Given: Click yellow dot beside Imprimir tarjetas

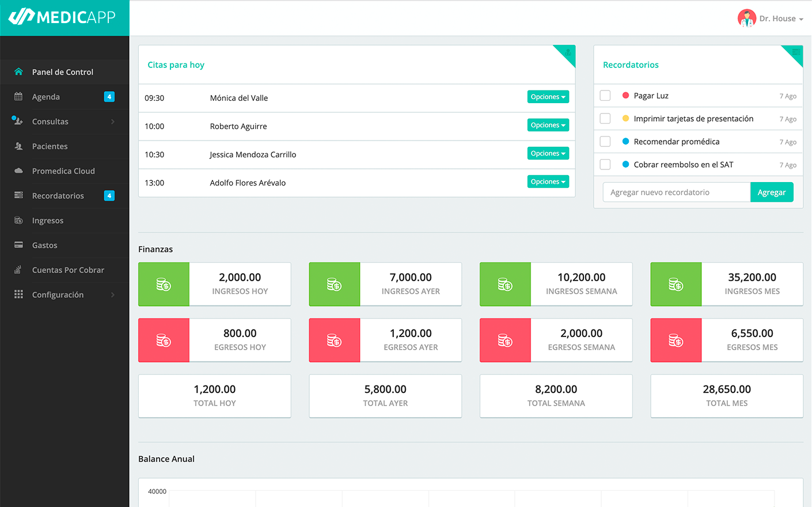Looking at the screenshot, I should [x=625, y=118].
